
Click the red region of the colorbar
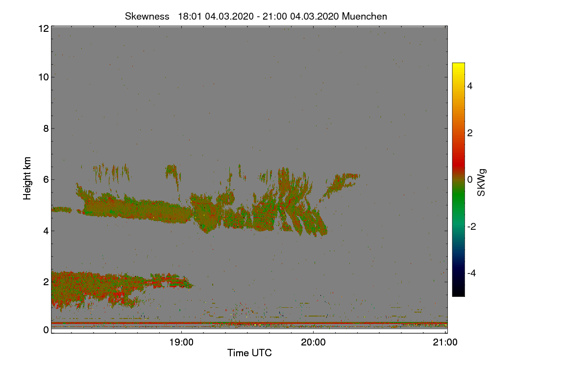tap(458, 158)
